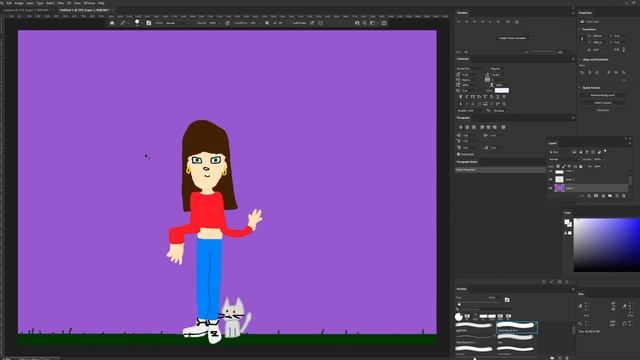
Task: Click add layer mask icon
Action: coord(596,196)
